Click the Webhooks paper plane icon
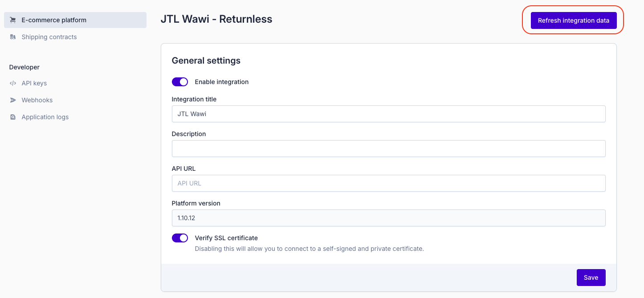Image resolution: width=644 pixels, height=298 pixels. point(13,100)
